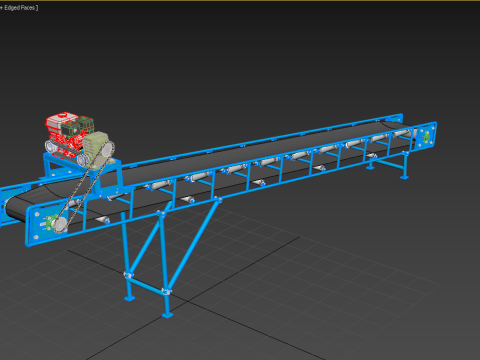Select the red engine model
The width and height of the screenshot is (480, 360).
[x=63, y=132]
